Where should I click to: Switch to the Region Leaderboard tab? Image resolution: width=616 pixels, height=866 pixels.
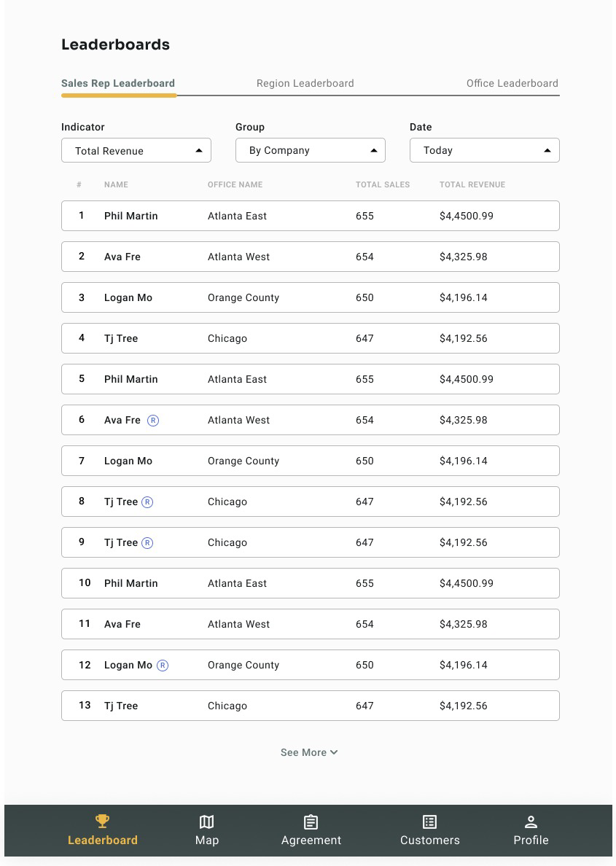[x=305, y=83]
